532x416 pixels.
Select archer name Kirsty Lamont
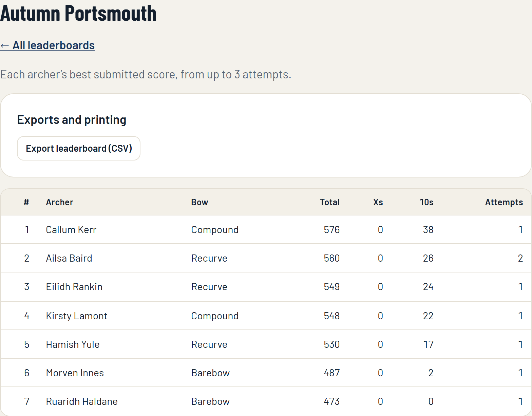click(x=77, y=316)
